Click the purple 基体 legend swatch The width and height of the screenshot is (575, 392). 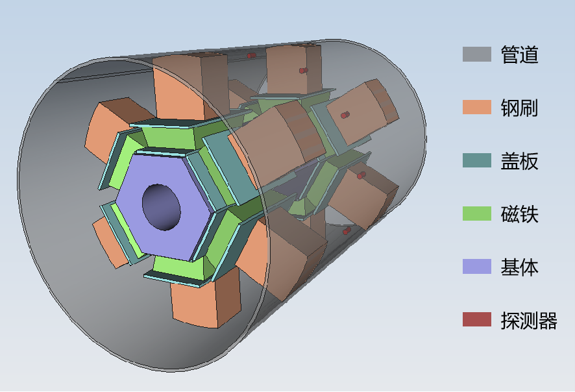(477, 267)
